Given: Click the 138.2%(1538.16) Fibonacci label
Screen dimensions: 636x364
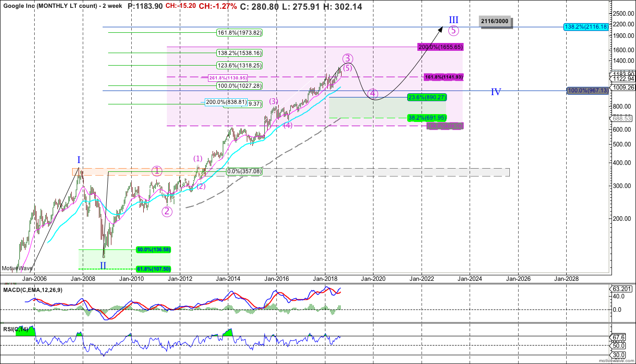Looking at the screenshot, I should (240, 53).
